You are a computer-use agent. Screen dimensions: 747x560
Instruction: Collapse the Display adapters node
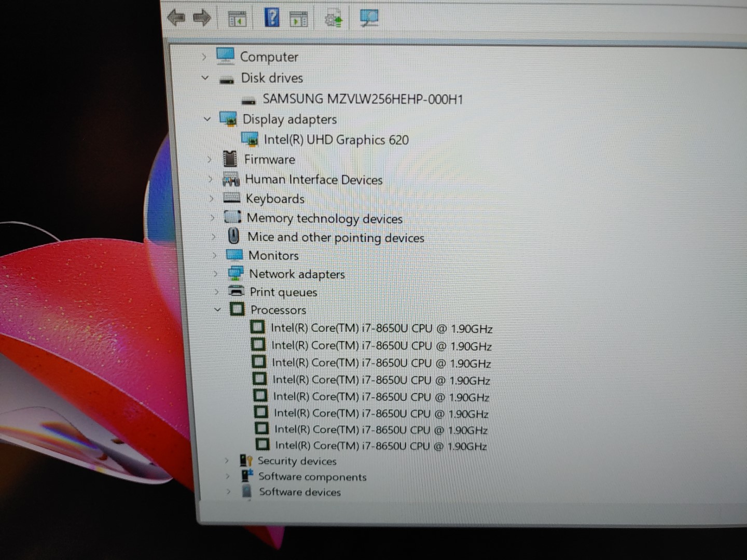pyautogui.click(x=207, y=119)
